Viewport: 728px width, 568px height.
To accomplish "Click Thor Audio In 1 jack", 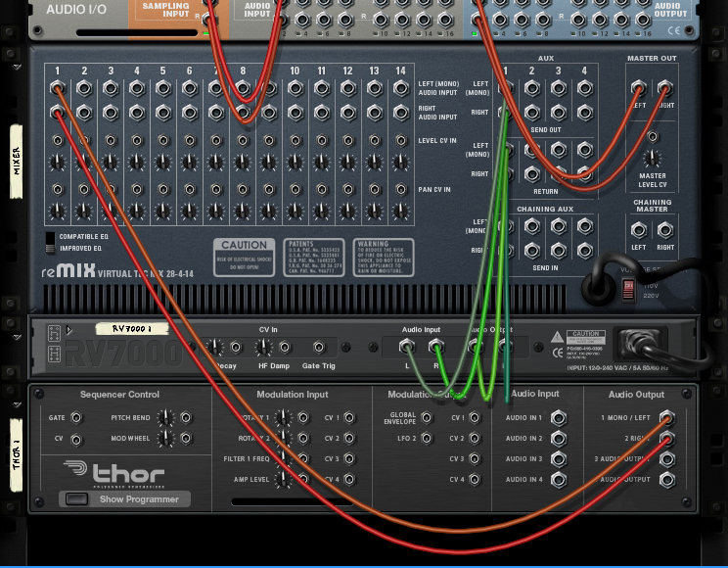I will pos(559,418).
